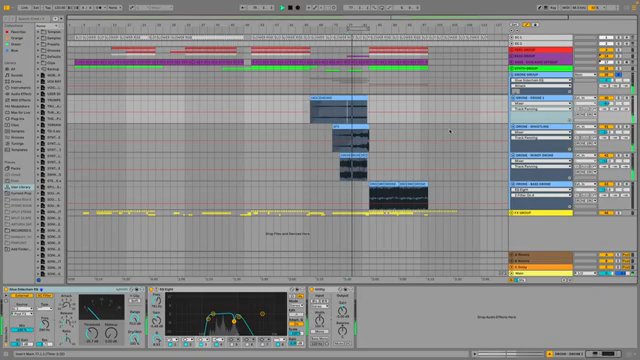The height and width of the screenshot is (360, 640).
Task: Click the Utility Mono button
Action: [320, 331]
